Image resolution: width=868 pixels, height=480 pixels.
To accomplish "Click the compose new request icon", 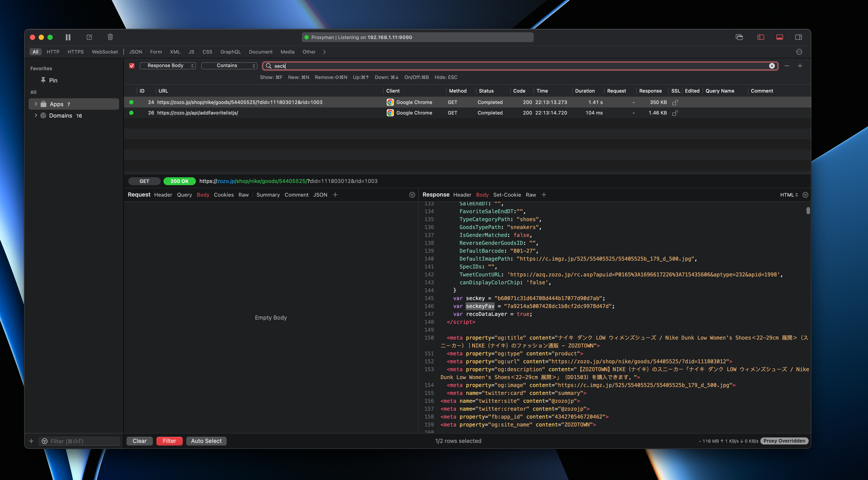I will point(89,37).
